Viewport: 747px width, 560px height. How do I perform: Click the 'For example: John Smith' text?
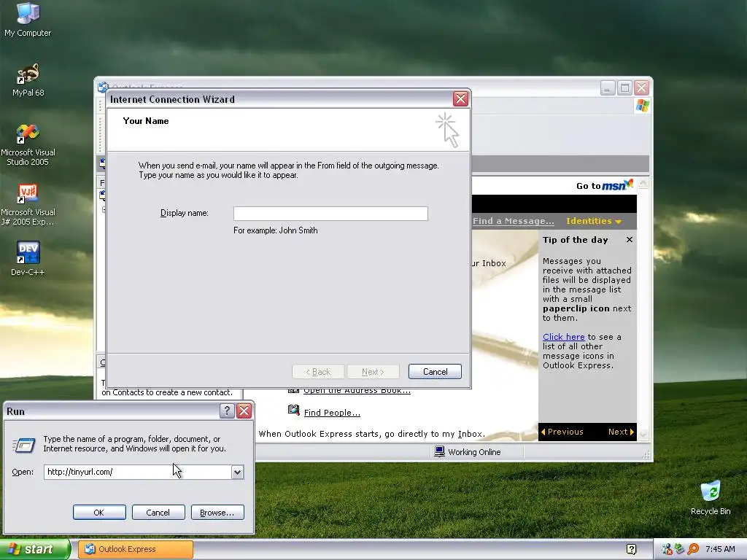pos(275,230)
